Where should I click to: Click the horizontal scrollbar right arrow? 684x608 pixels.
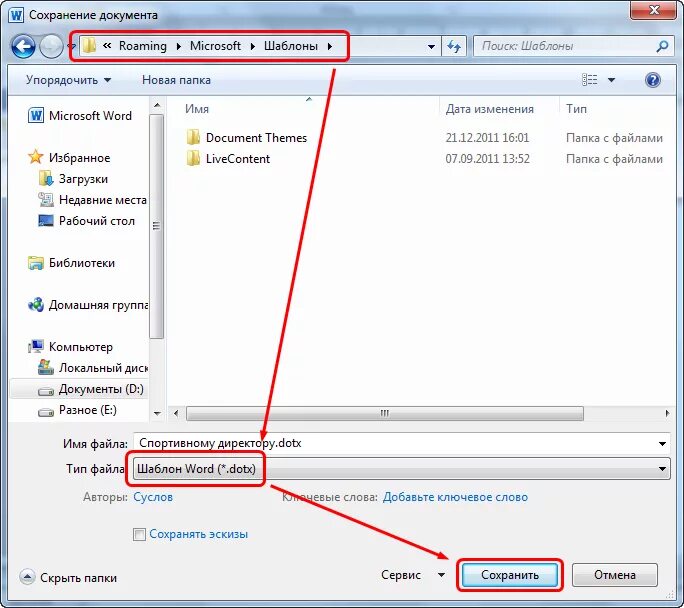(x=667, y=413)
